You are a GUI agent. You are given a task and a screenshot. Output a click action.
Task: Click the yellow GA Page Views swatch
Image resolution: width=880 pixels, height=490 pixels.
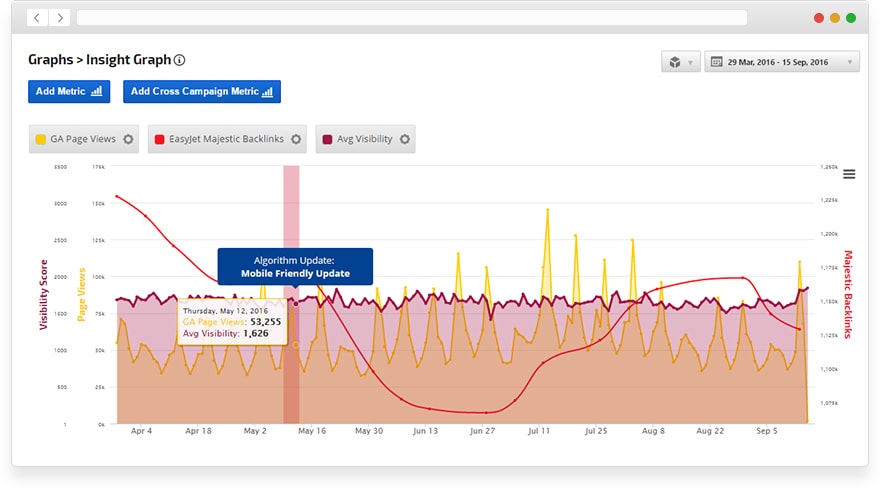(41, 139)
